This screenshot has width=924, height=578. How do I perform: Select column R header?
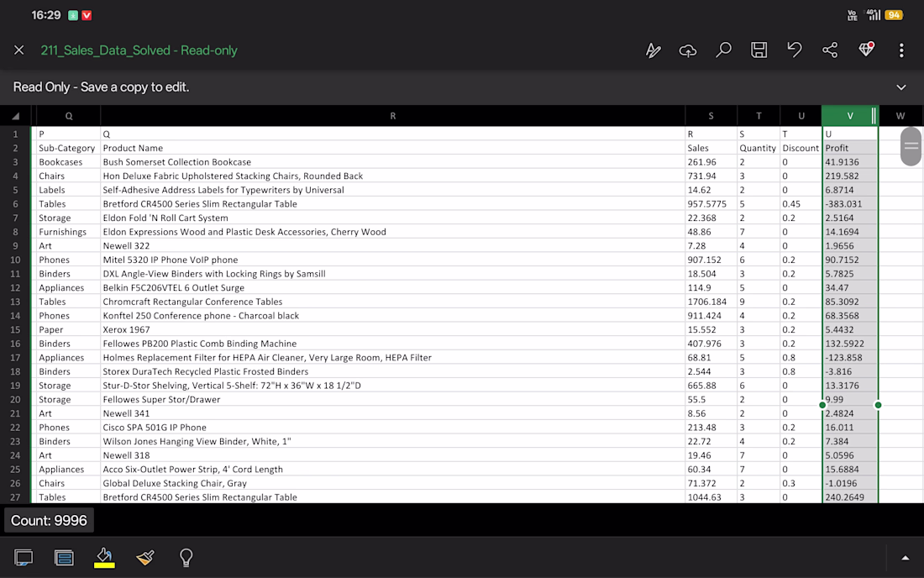pos(393,116)
